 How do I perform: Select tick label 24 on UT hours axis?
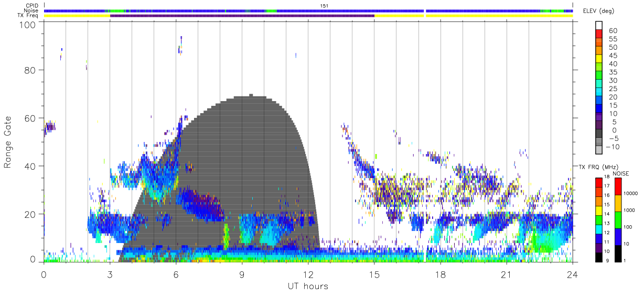[572, 274]
